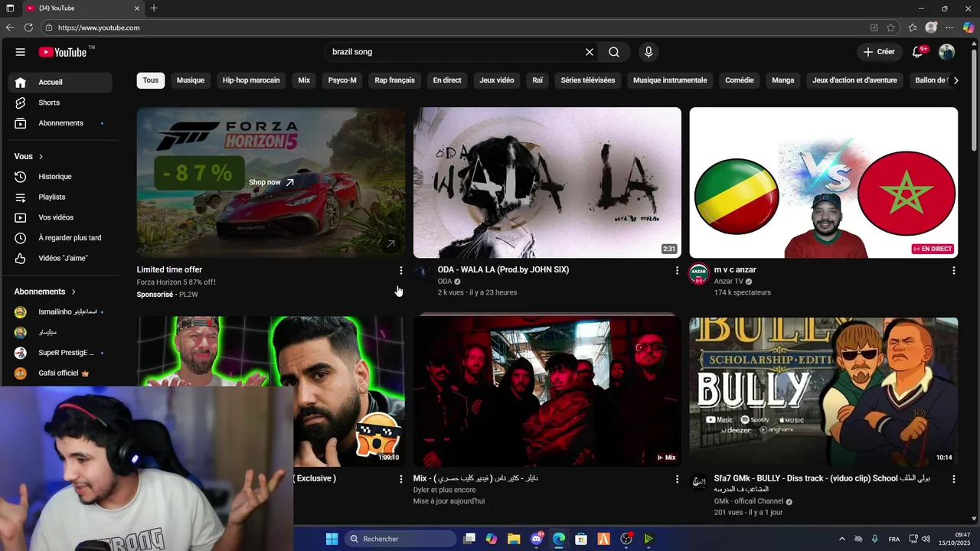
Task: Select the Séries télévisées chip
Action: (588, 80)
